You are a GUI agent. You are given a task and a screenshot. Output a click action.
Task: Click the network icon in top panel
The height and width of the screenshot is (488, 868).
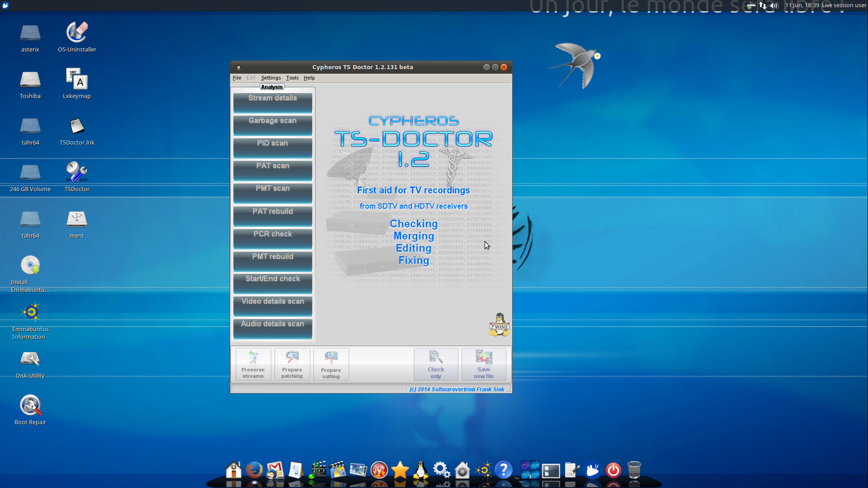(763, 5)
